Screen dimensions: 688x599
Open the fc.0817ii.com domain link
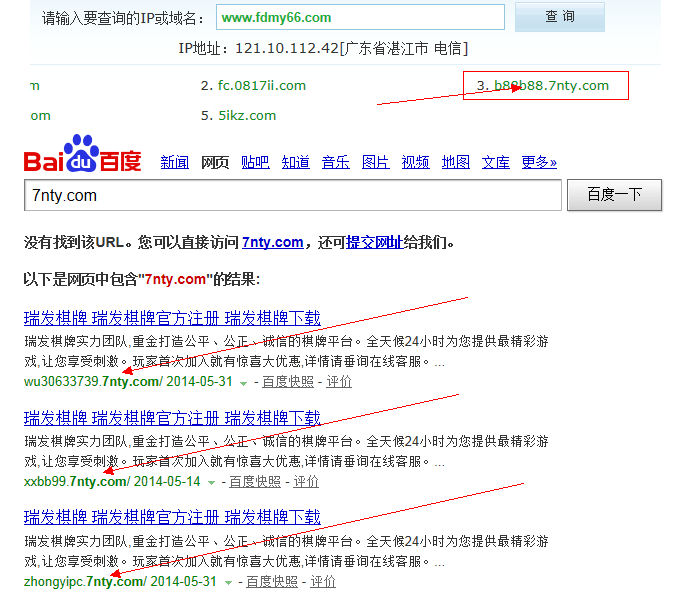click(x=262, y=86)
